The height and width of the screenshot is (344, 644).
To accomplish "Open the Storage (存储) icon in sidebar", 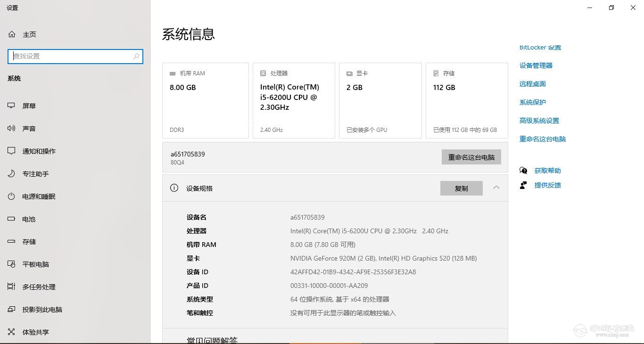I will (x=12, y=242).
